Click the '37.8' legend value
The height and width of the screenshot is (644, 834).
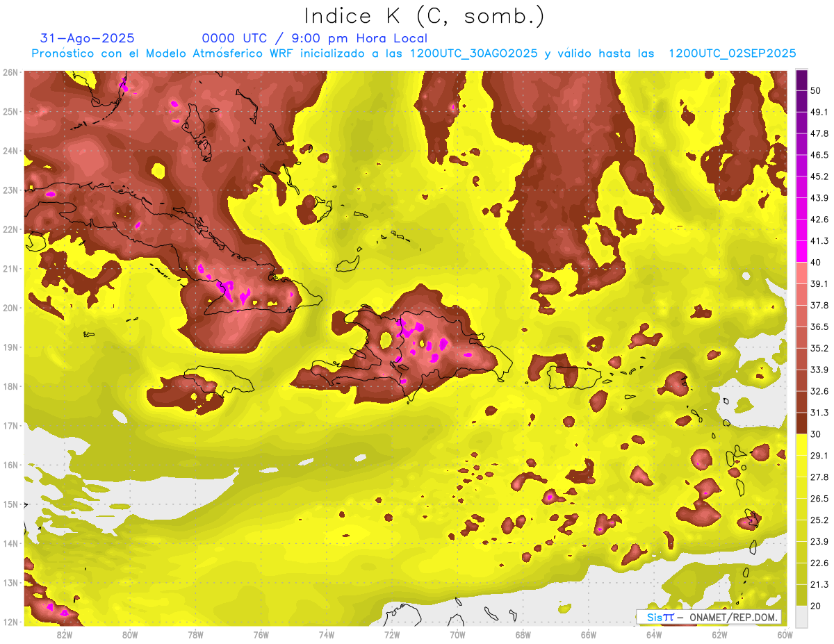click(820, 305)
